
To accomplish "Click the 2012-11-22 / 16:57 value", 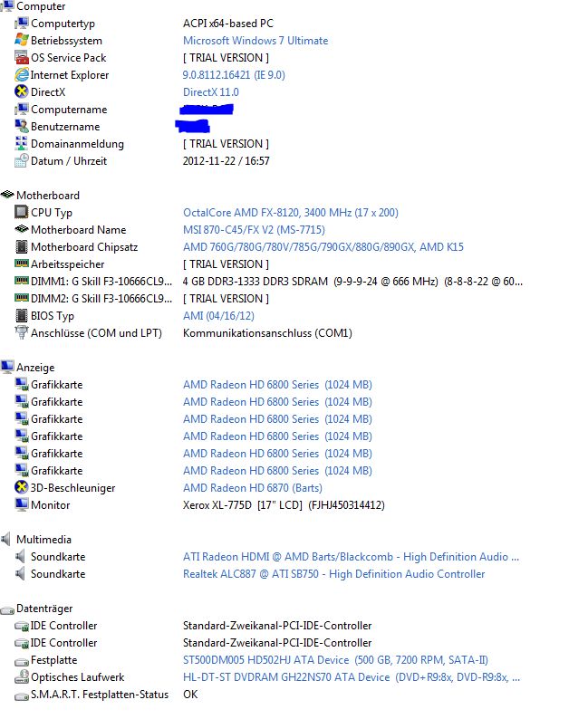I will (227, 161).
